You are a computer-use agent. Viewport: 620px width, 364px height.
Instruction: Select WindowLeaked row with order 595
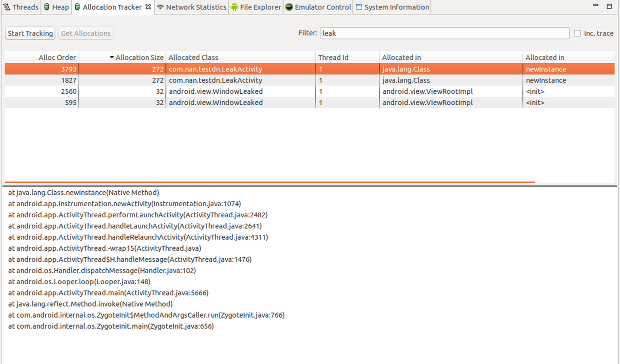(x=309, y=102)
